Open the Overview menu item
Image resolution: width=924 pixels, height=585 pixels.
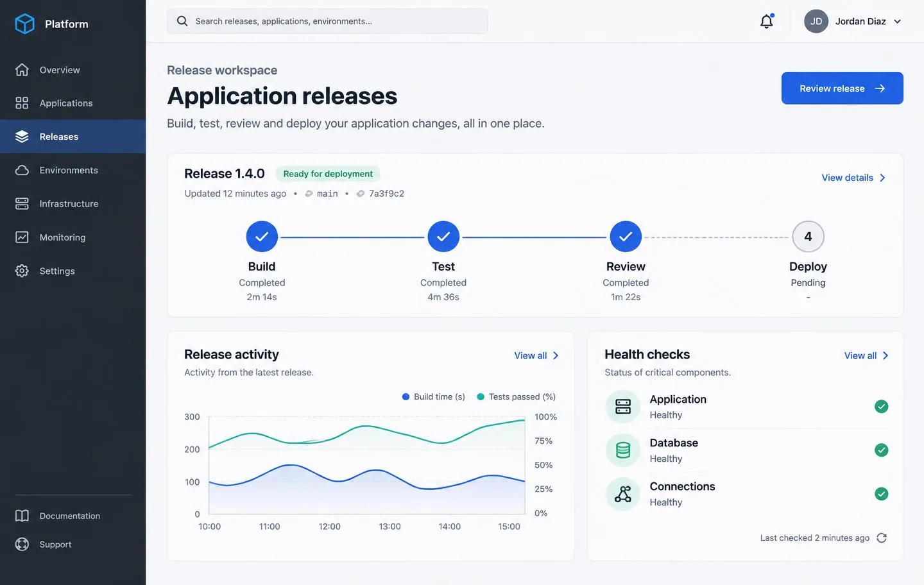(73, 70)
